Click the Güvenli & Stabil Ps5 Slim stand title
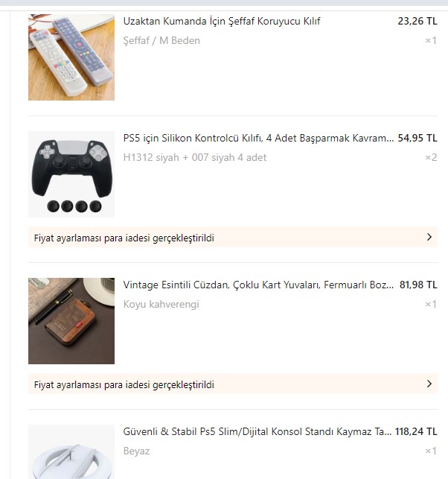The image size is (448, 479). click(x=257, y=432)
